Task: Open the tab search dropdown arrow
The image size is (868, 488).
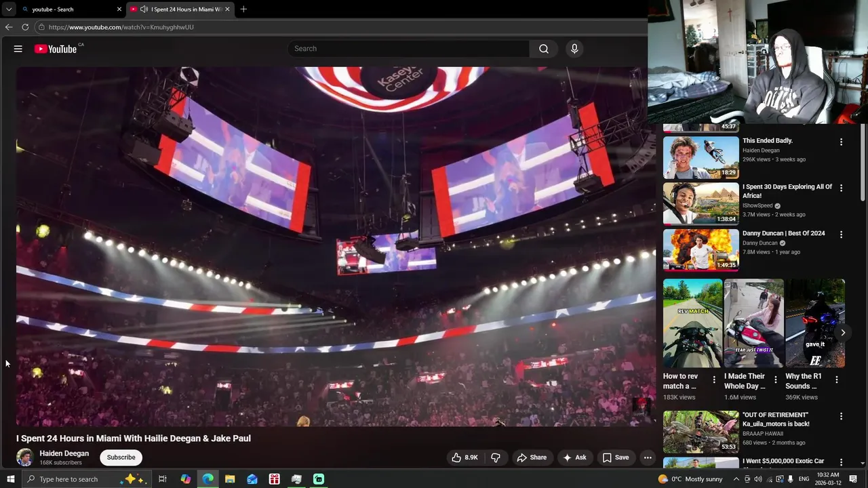Action: 9,9
